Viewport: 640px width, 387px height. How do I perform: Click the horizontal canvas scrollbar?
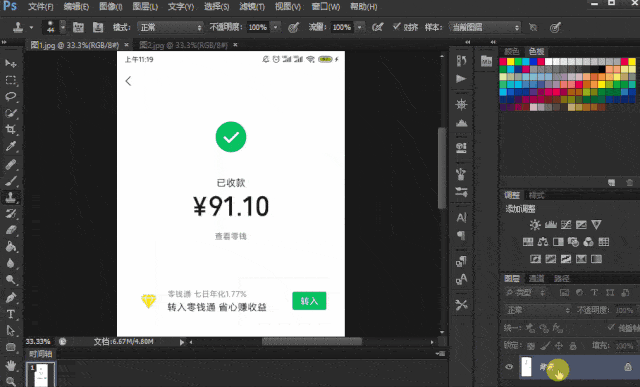point(312,342)
